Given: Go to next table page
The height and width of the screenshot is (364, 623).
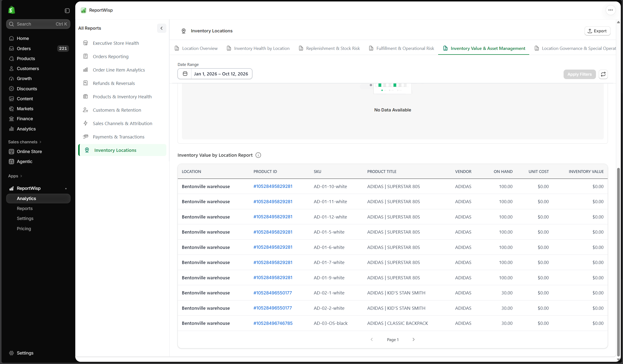Looking at the screenshot, I should click(413, 340).
